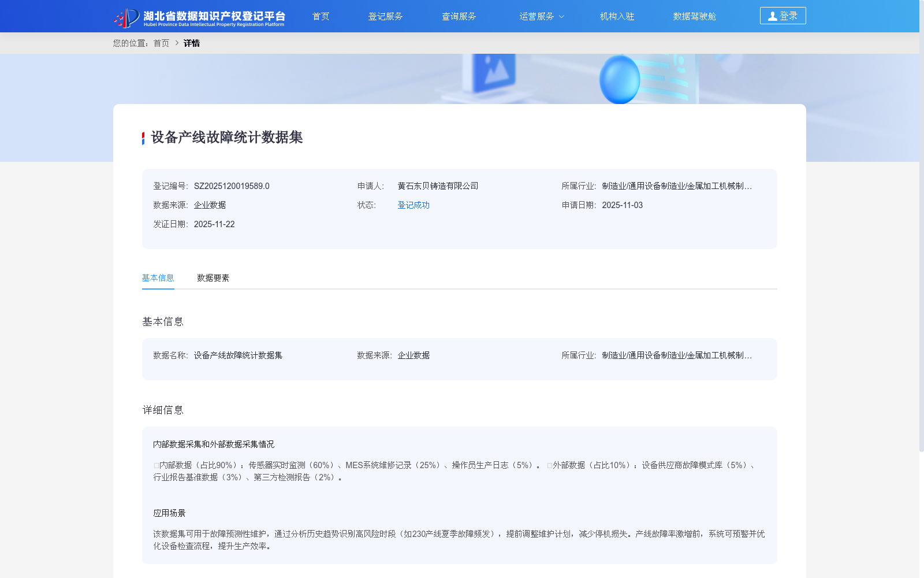
Task: Click the truncated 所属行业 value in top card
Action: pyautogui.click(x=677, y=186)
